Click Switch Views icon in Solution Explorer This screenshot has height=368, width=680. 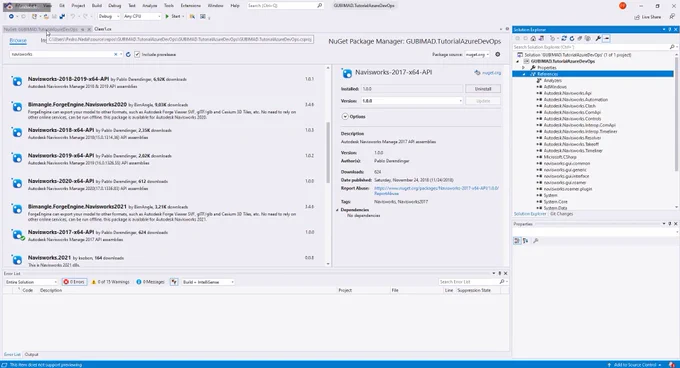tap(541, 39)
